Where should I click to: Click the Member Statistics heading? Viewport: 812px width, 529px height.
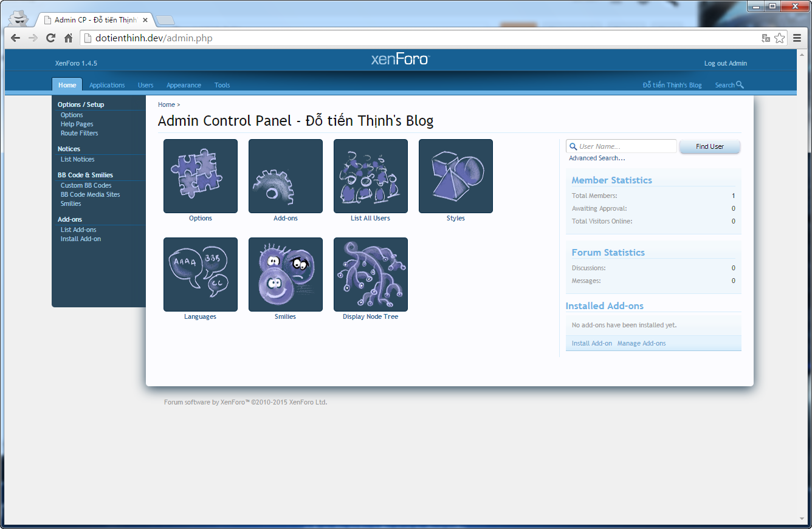[x=611, y=180]
